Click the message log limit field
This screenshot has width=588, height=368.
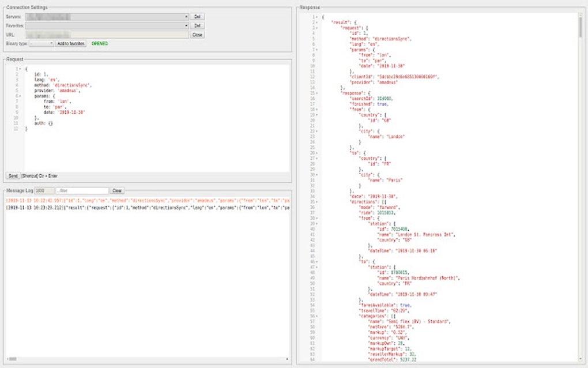[44, 191]
